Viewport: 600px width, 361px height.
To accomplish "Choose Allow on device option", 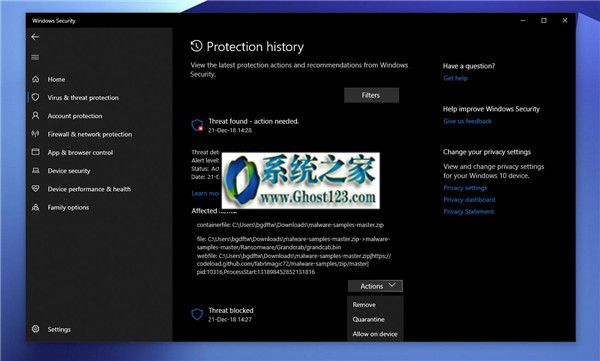I will click(375, 334).
